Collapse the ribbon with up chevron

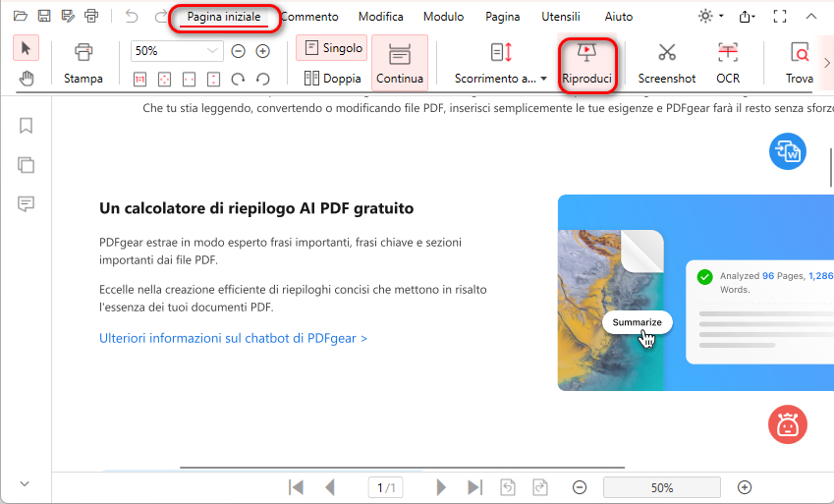pyautogui.click(x=811, y=17)
